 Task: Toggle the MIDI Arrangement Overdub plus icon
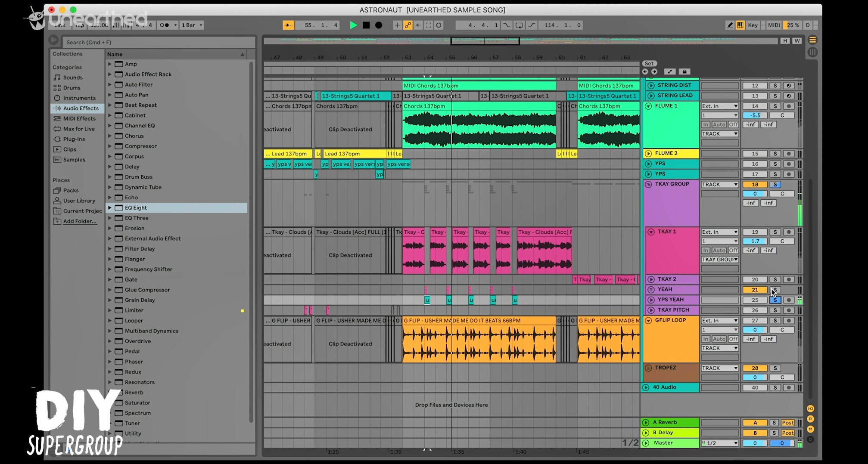(x=397, y=25)
